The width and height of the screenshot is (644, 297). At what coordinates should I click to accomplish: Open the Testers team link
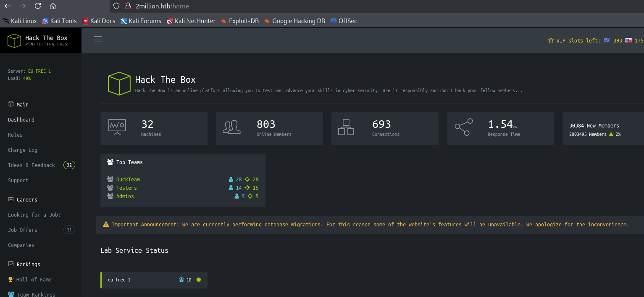[126, 188]
